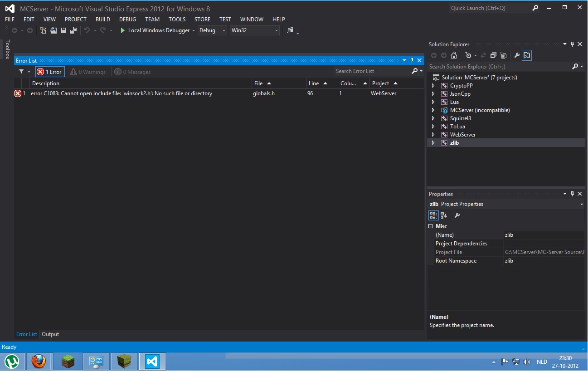Click the wrench Properties icon in Solution Explorer
This screenshot has width=588, height=371.
[516, 55]
